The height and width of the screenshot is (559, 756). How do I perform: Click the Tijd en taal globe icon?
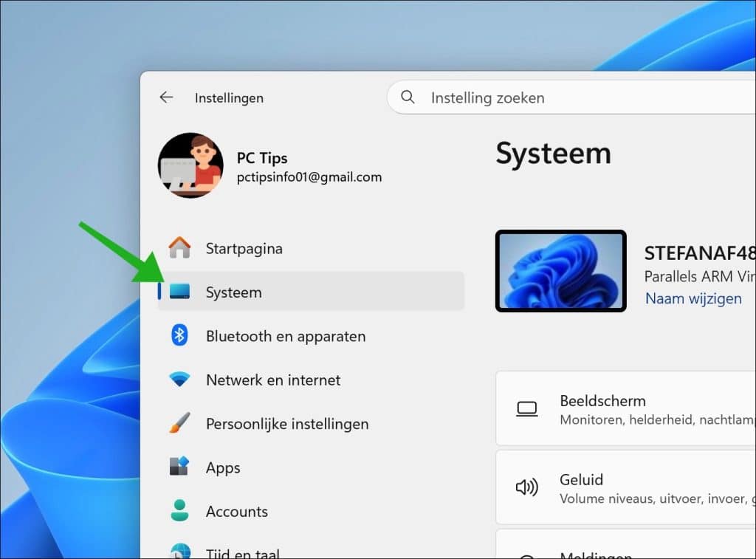tap(182, 552)
